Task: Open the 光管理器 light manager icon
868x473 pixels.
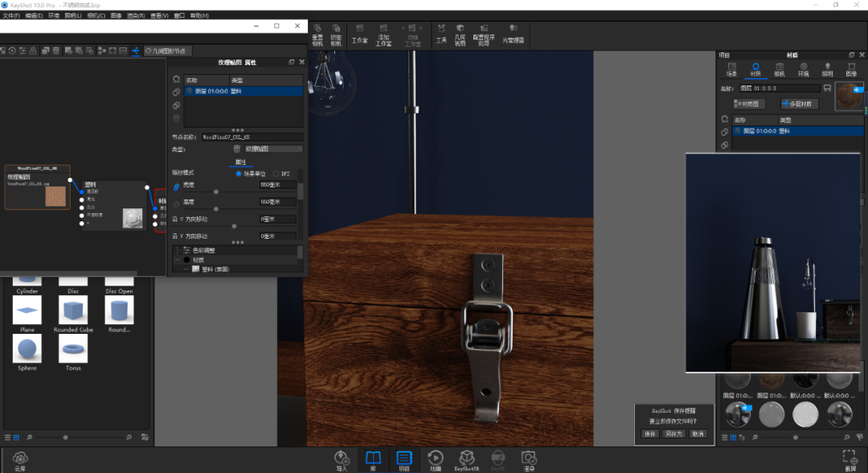Action: (513, 34)
